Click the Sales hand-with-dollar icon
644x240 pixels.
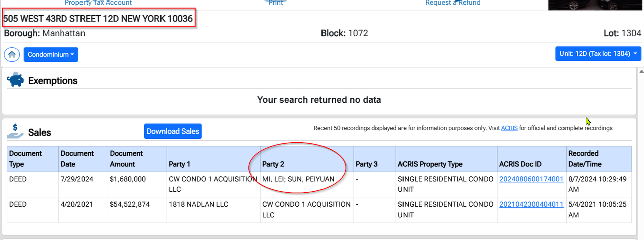click(15, 131)
